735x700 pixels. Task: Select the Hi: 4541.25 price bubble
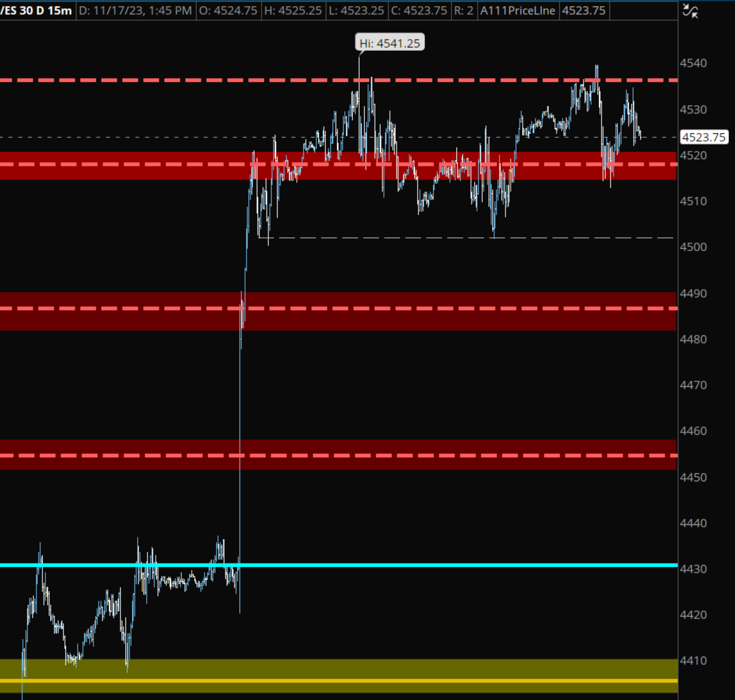point(389,43)
